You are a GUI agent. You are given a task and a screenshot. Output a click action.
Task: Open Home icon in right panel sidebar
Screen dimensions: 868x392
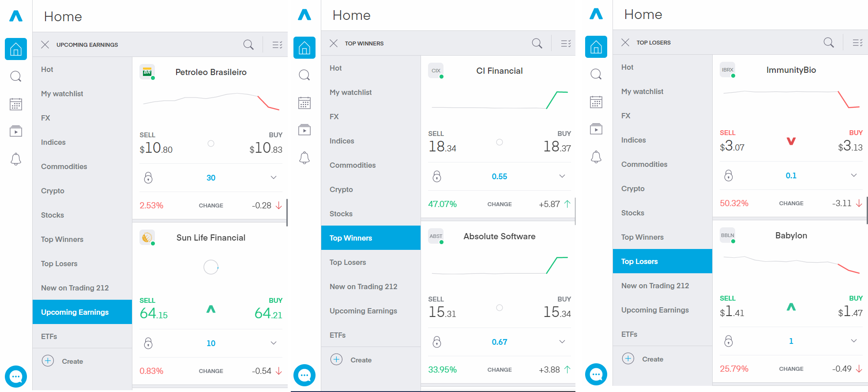[596, 47]
